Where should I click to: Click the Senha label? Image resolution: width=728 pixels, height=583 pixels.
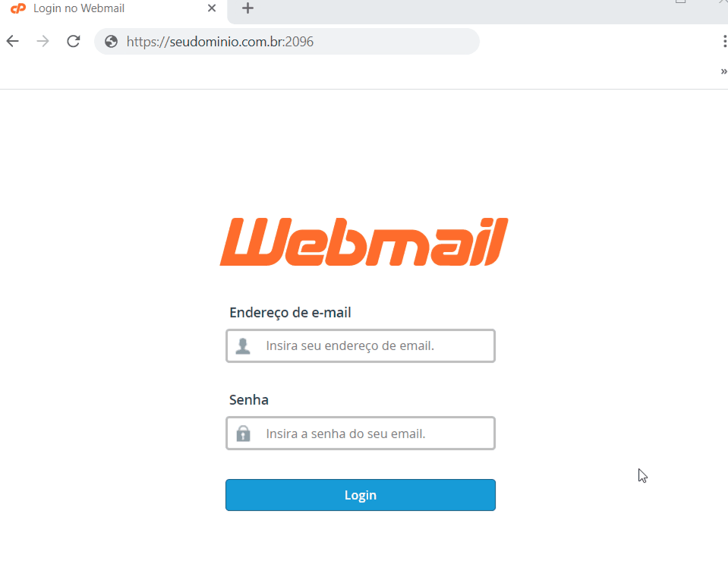coord(249,399)
